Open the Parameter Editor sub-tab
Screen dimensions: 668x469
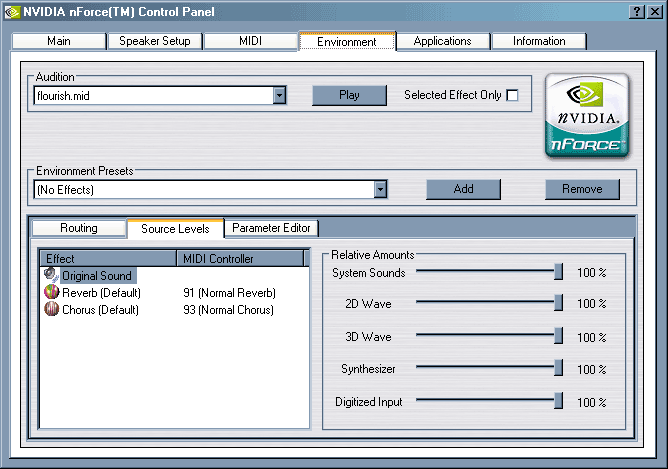click(271, 228)
